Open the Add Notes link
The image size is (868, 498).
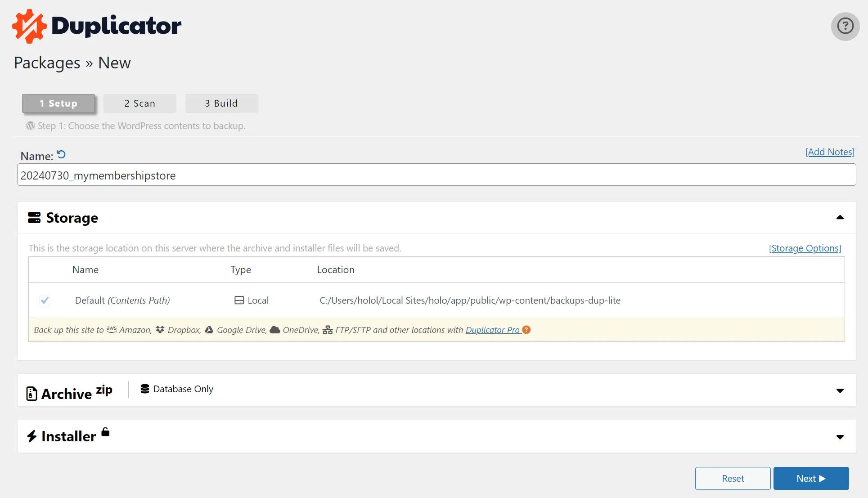(830, 152)
